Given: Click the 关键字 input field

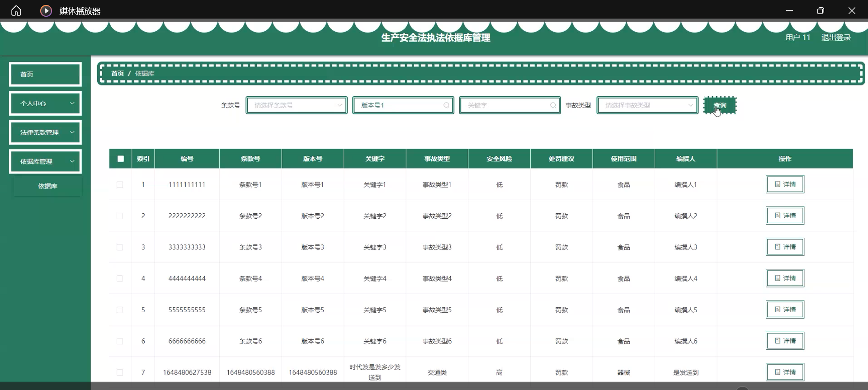Looking at the screenshot, I should (x=510, y=105).
